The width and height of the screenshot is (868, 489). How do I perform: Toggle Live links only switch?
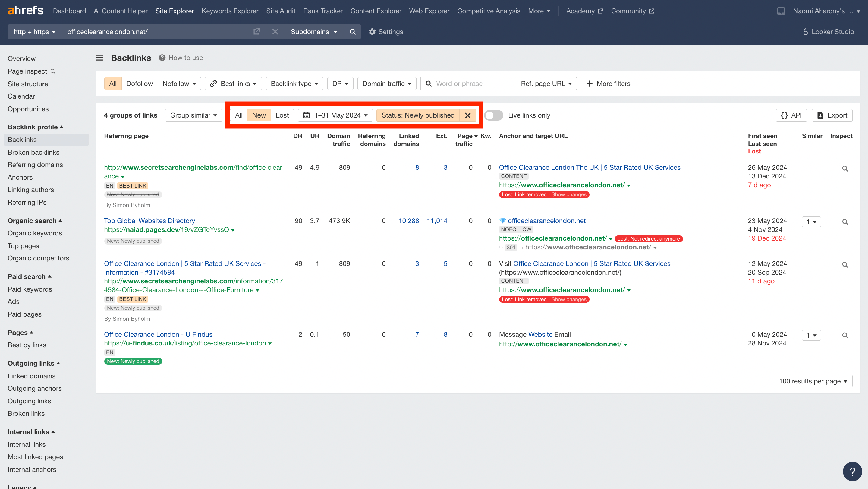coord(494,115)
